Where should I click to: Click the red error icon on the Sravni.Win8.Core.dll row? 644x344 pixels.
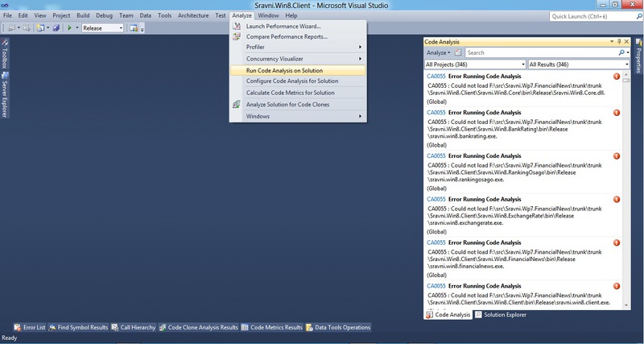click(617, 77)
